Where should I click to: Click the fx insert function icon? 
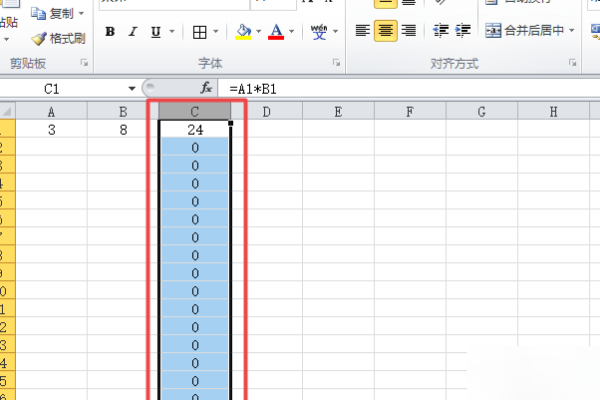click(x=206, y=88)
